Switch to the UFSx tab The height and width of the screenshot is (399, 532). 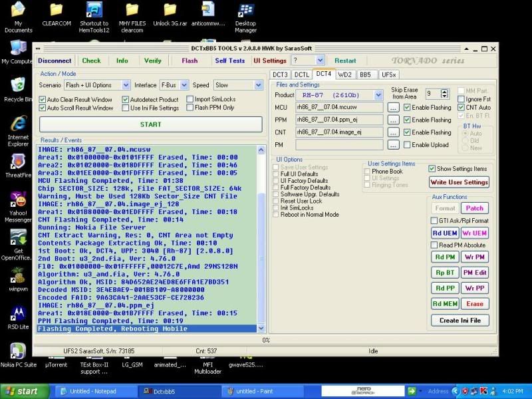[388, 74]
